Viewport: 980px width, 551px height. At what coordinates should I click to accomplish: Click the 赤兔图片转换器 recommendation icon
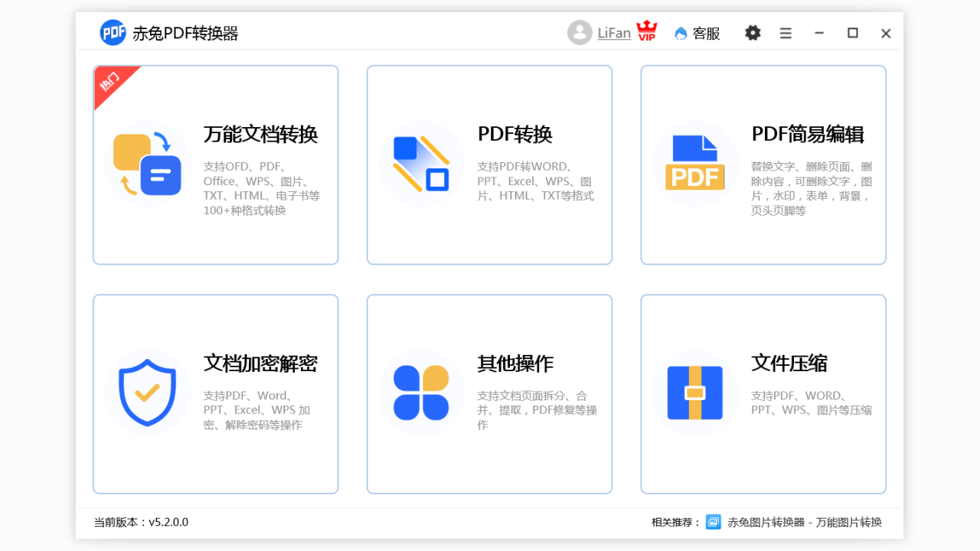[714, 522]
